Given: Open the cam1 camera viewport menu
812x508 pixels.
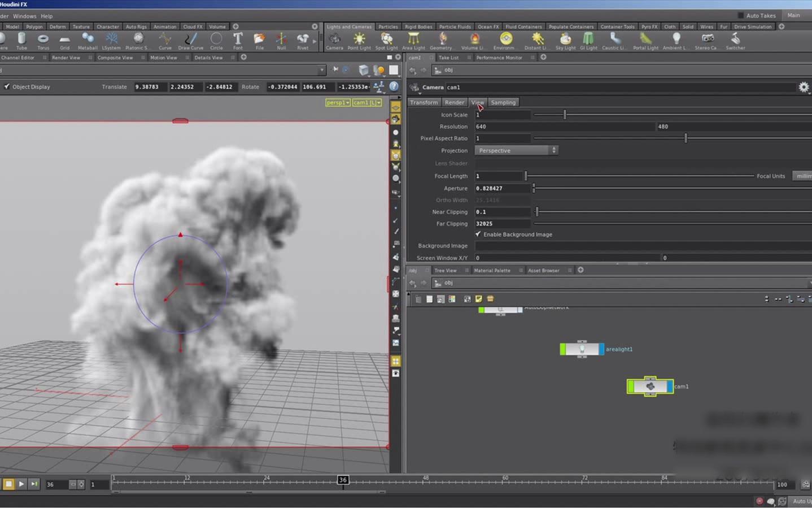Looking at the screenshot, I should point(367,102).
